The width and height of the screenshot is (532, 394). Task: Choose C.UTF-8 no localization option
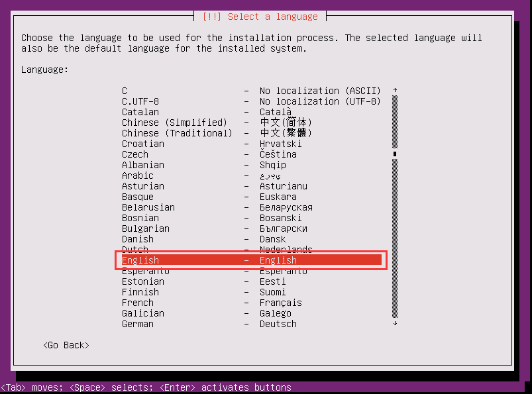(251, 101)
